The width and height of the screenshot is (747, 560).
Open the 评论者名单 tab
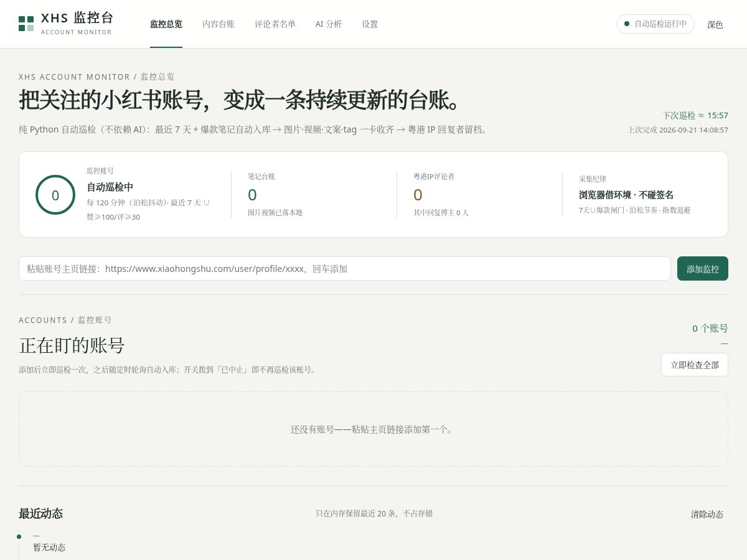click(x=275, y=24)
